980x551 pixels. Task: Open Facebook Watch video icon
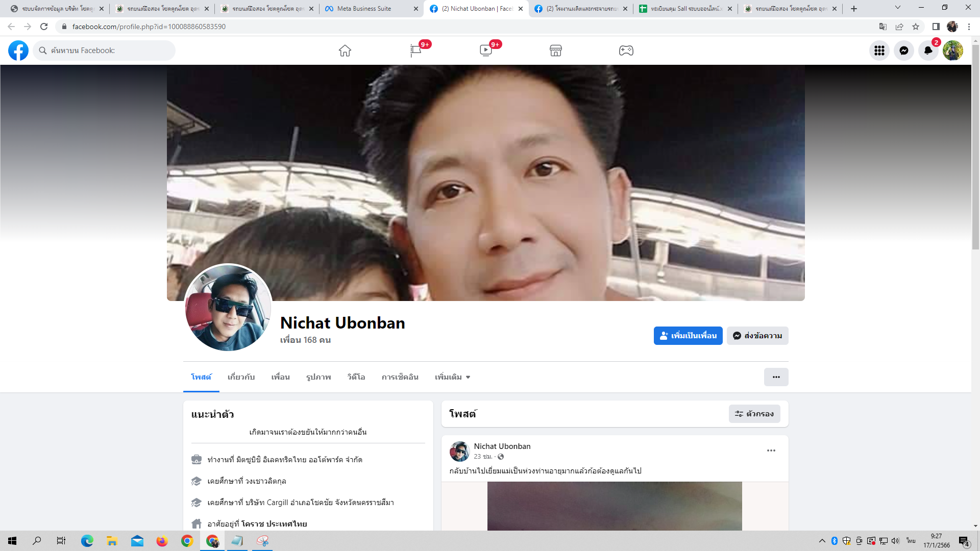[485, 51]
